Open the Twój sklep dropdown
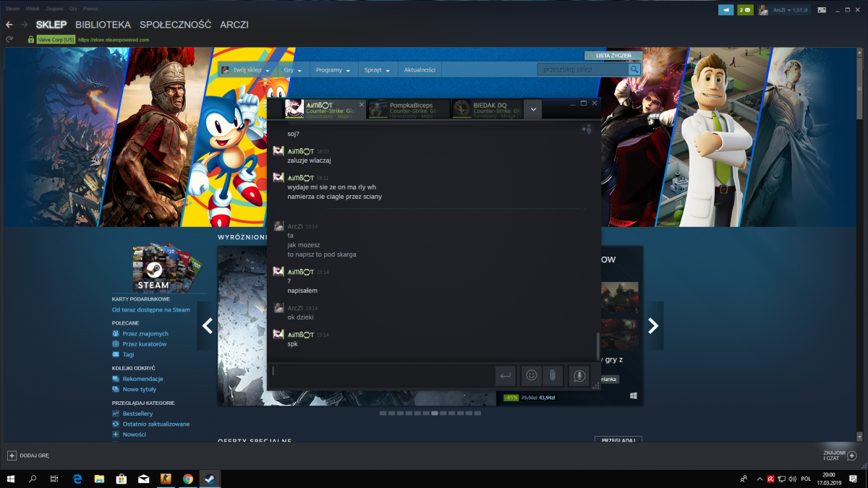The height and width of the screenshot is (488, 868). (x=246, y=70)
